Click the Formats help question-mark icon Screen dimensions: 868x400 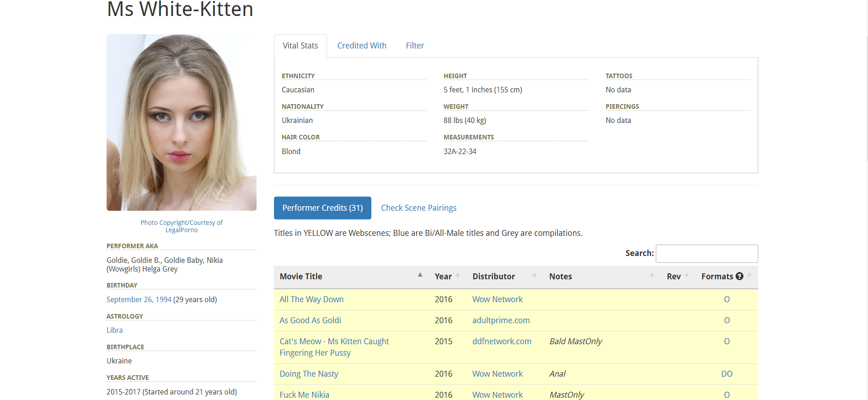tap(739, 276)
